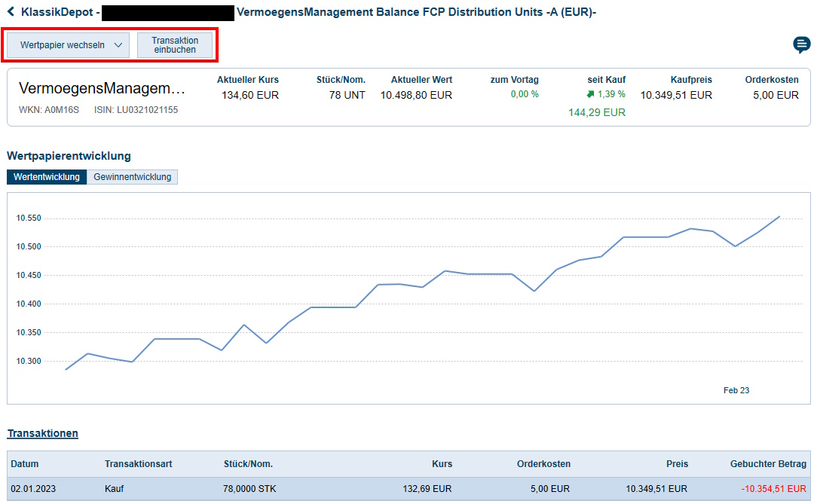Click the Aktueller Wert label

pos(421,80)
